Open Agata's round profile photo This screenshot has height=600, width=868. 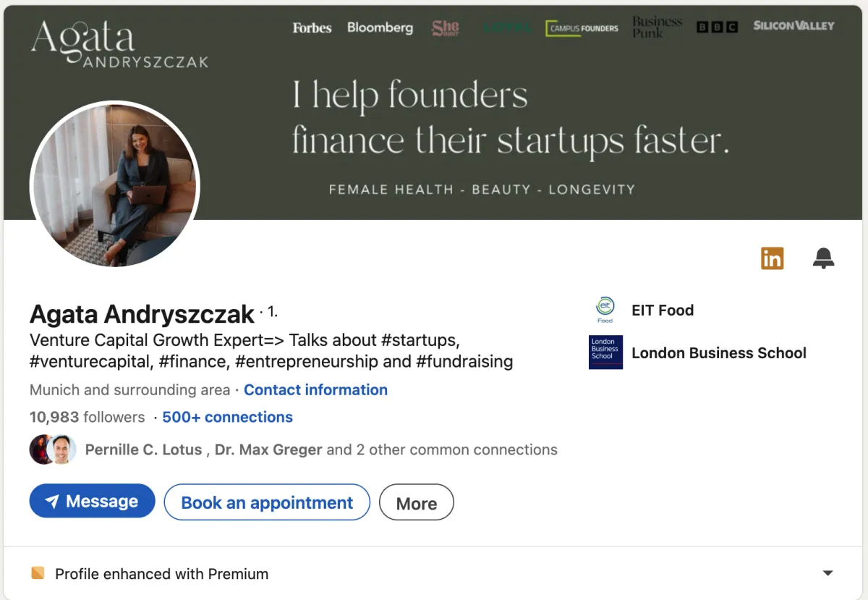[115, 185]
